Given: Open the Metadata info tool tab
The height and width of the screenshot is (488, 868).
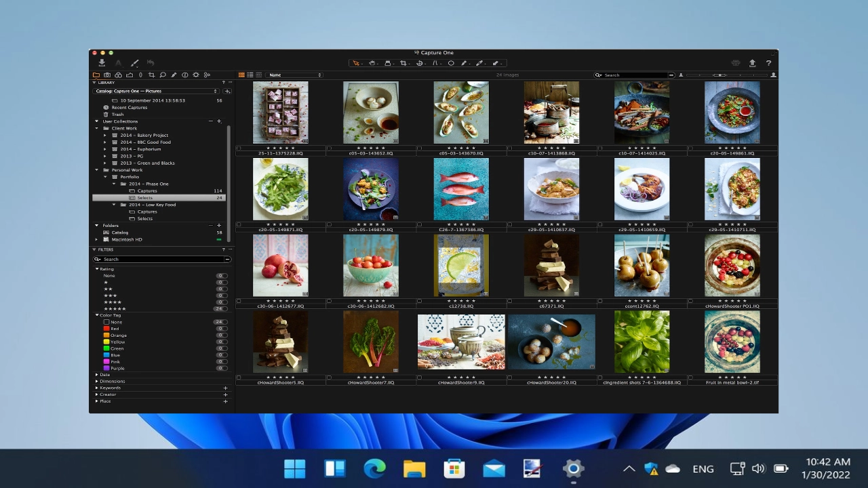Looking at the screenshot, I should pos(184,75).
